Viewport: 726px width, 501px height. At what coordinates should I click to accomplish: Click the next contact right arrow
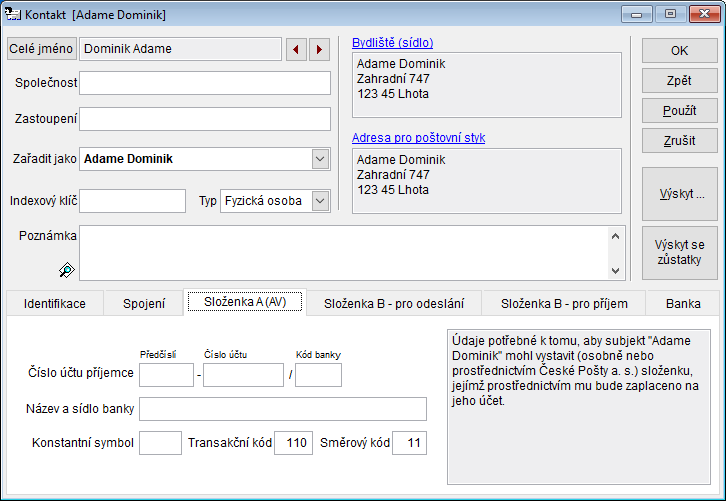coord(319,49)
